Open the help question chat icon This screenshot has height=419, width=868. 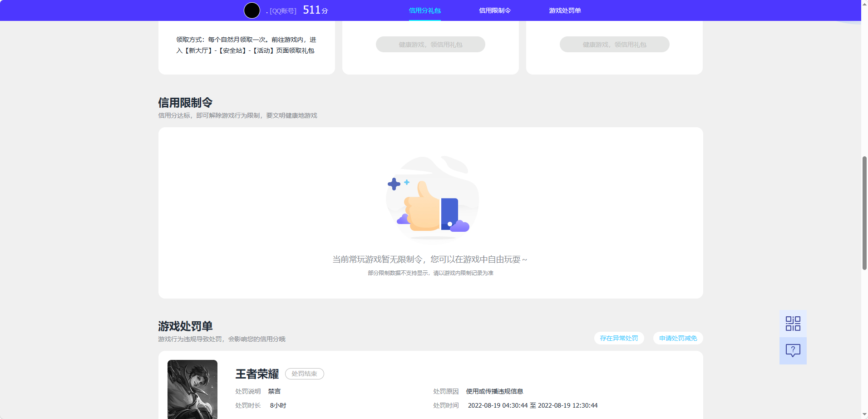793,350
